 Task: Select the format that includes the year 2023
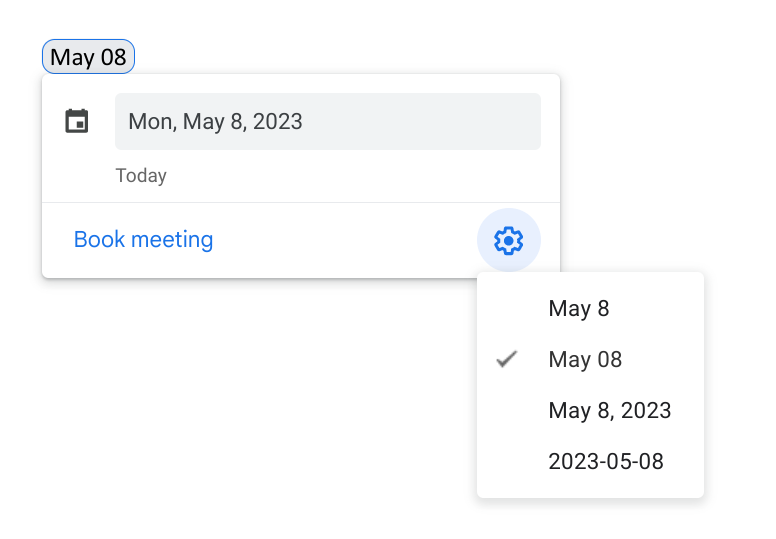tap(609, 411)
